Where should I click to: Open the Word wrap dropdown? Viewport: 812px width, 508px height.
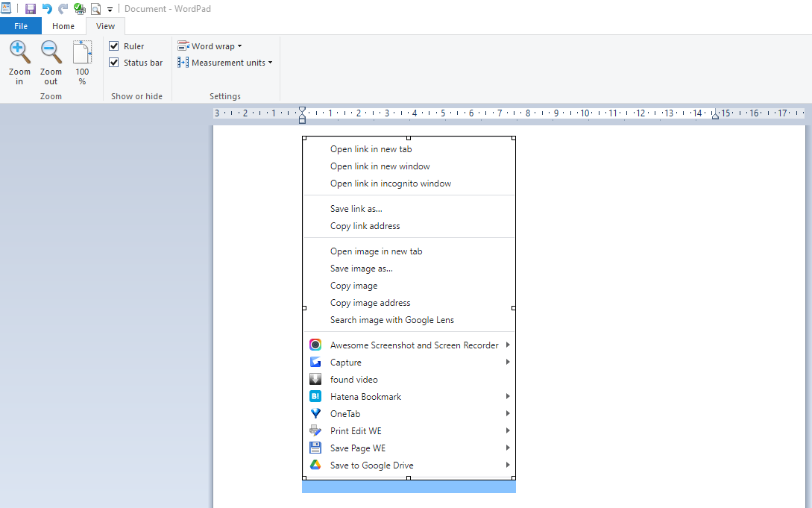(x=210, y=46)
